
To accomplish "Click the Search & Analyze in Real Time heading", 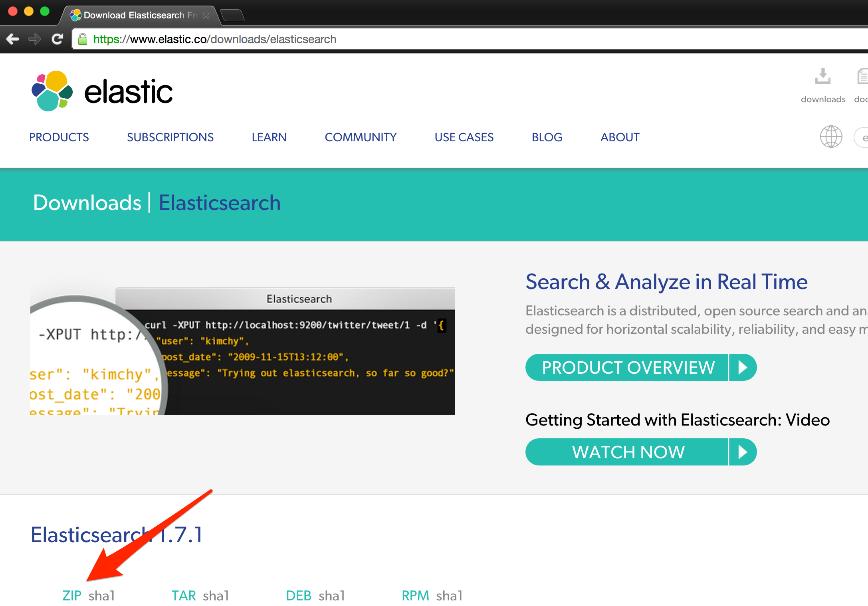I will click(666, 282).
